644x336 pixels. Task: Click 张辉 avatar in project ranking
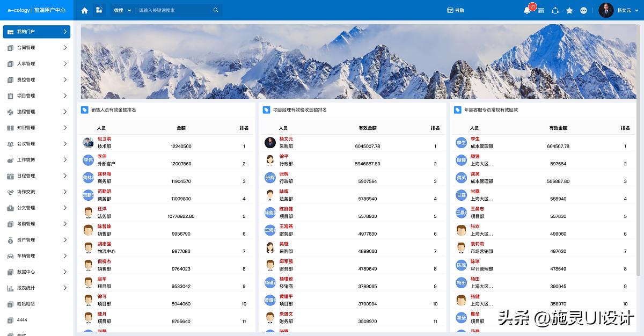pos(270,178)
